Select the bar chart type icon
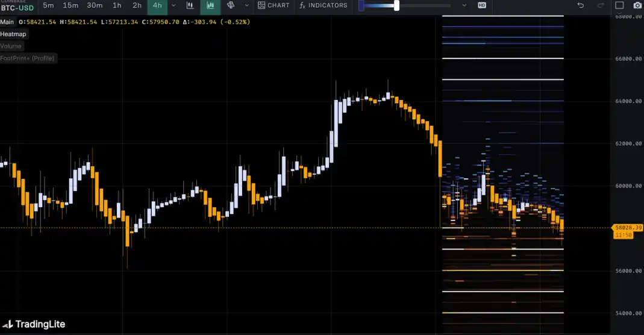This screenshot has height=335, width=644. 190,5
